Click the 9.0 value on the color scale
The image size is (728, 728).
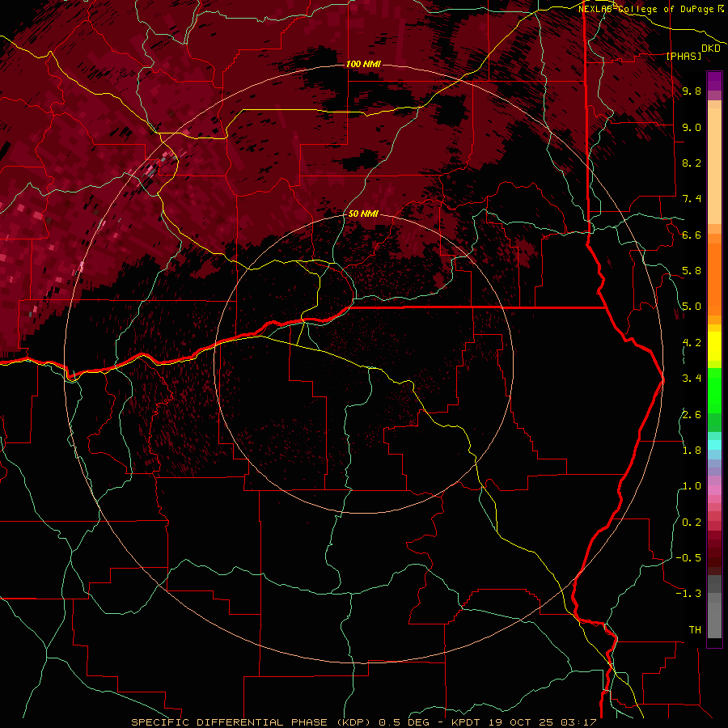[x=692, y=127]
